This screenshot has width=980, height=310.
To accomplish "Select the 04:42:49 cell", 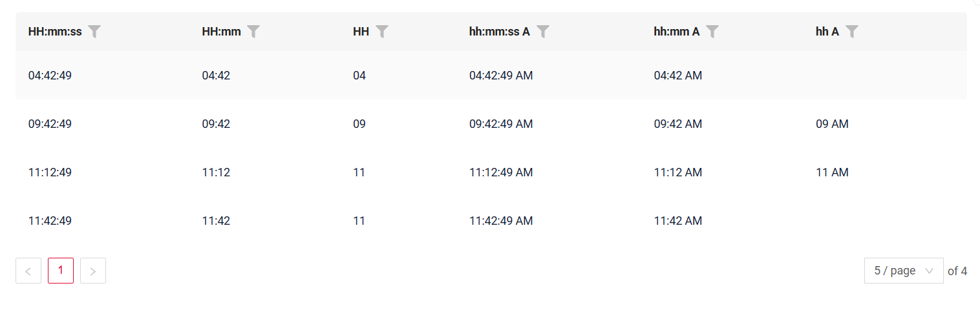I will click(50, 76).
